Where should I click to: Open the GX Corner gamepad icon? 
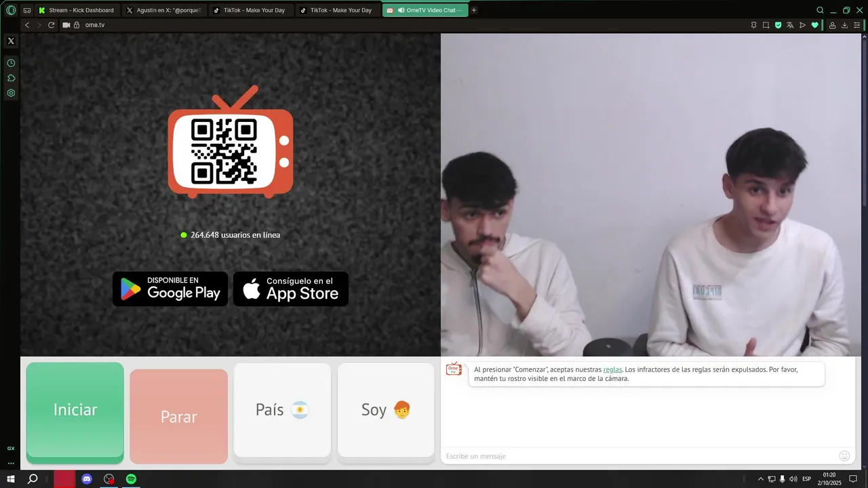pyautogui.click(x=27, y=10)
